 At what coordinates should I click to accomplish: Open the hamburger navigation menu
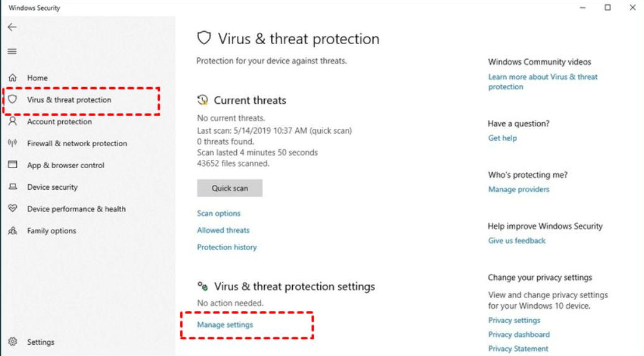12,52
